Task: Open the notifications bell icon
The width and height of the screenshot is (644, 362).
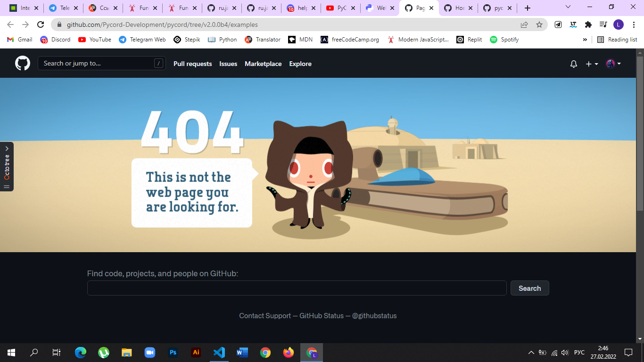Action: 574,64
